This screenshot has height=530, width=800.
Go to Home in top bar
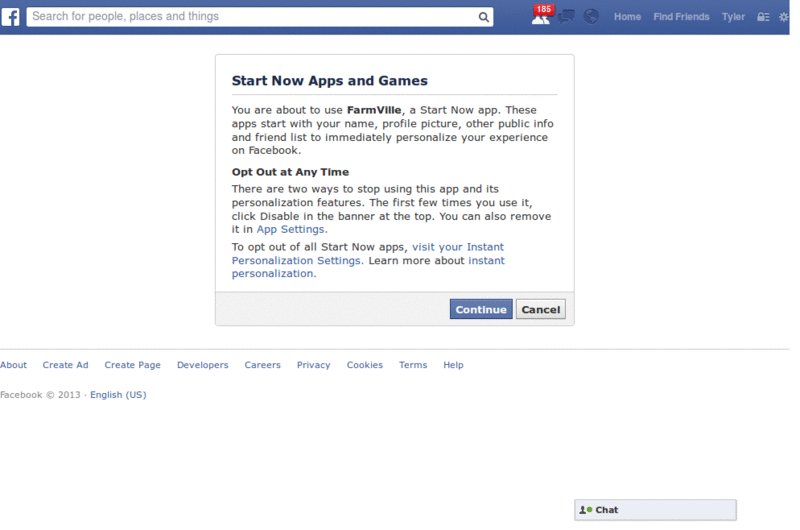click(627, 17)
